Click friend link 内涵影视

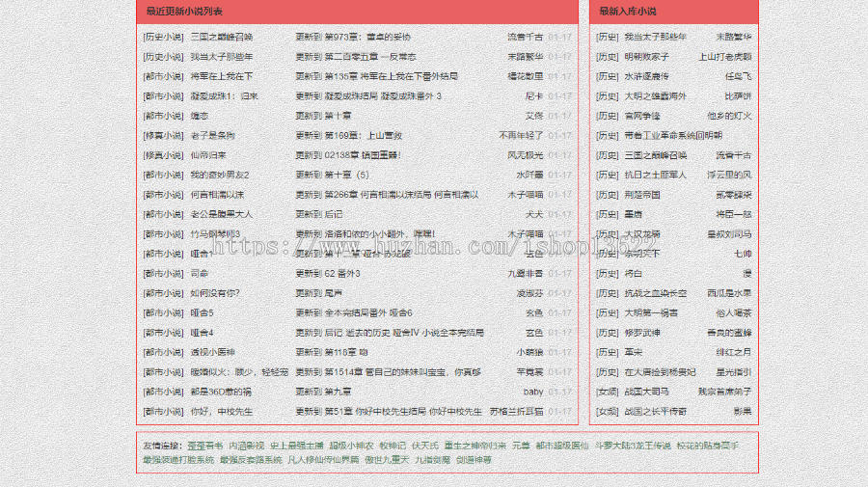(246, 446)
